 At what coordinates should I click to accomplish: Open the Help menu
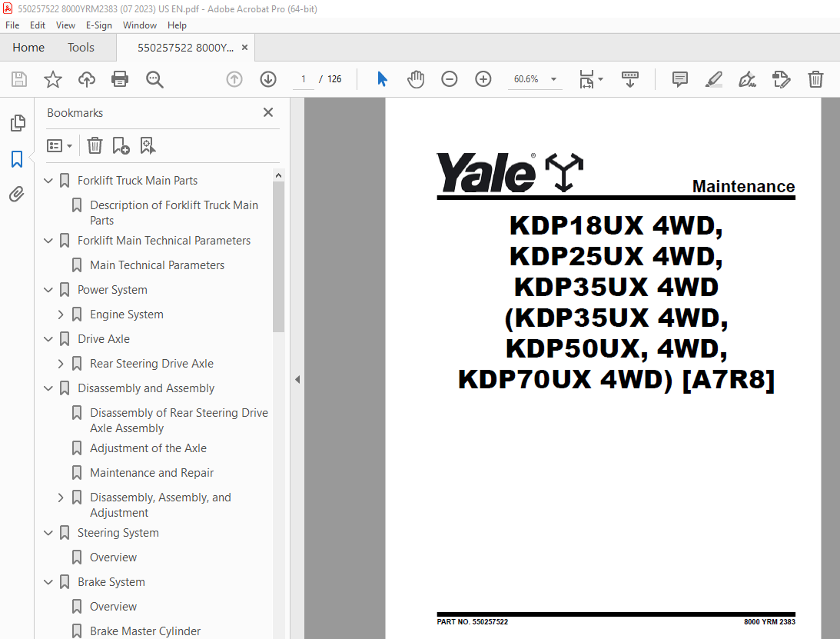click(x=177, y=25)
